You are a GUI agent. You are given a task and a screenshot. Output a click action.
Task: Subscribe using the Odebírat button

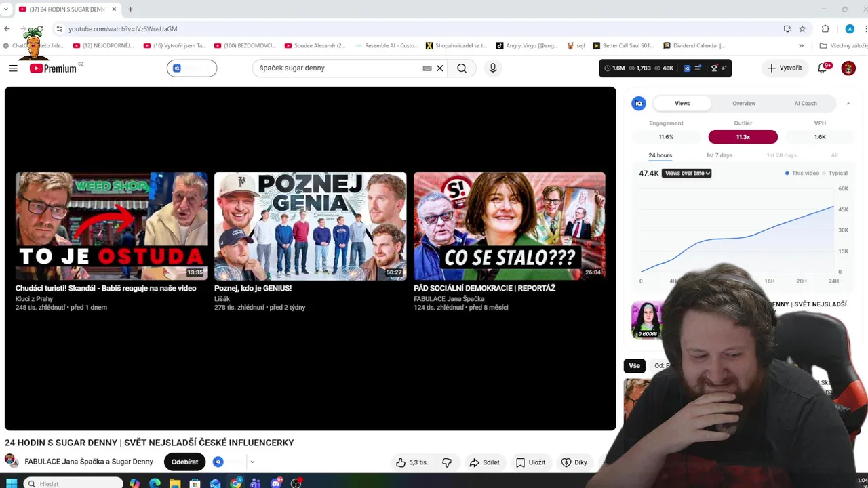coord(184,462)
